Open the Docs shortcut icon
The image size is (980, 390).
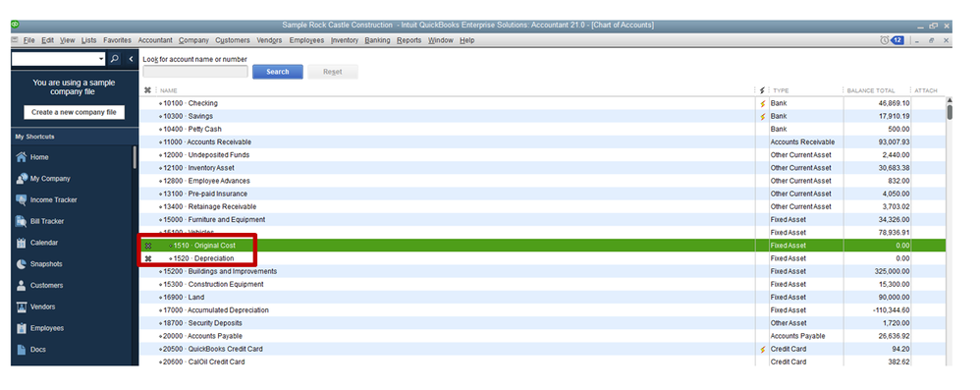pos(22,350)
